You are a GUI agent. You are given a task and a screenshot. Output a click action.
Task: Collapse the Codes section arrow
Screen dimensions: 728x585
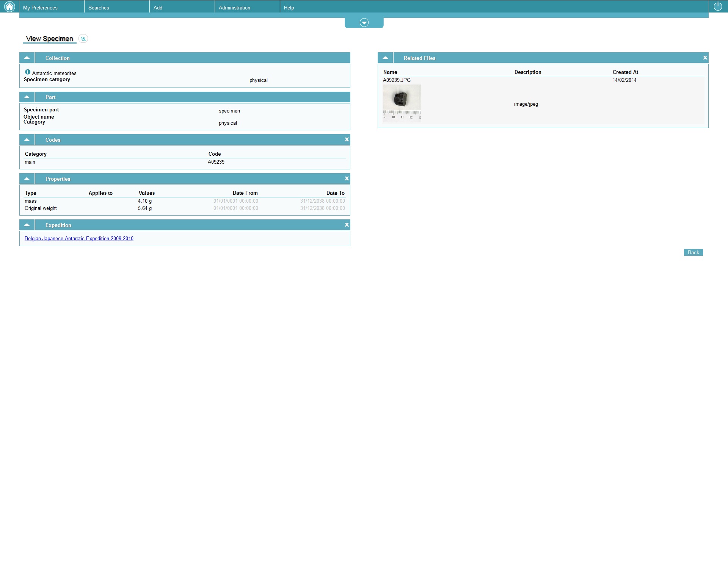tap(27, 140)
